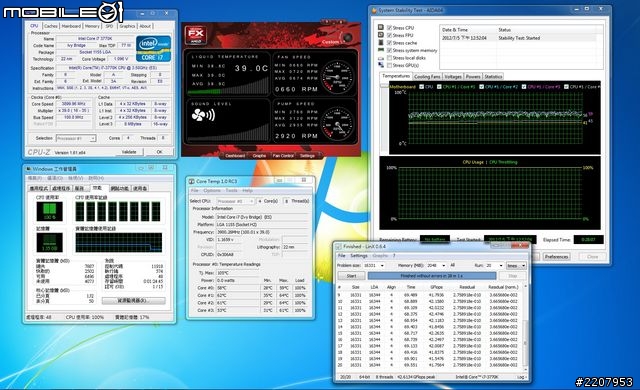Click the Intel Core i7 logo in CPU-Z
640x390 pixels.
(153, 48)
